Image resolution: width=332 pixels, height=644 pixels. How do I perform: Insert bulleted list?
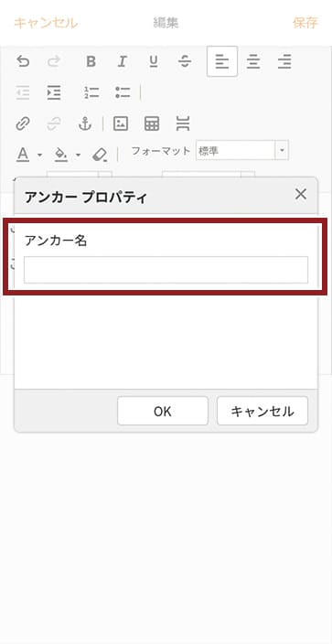click(x=123, y=92)
